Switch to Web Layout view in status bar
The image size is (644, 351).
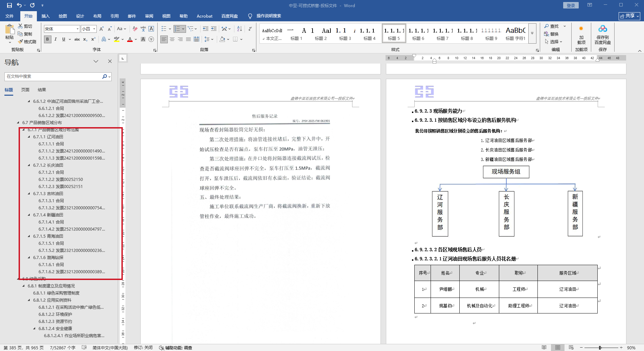571,348
